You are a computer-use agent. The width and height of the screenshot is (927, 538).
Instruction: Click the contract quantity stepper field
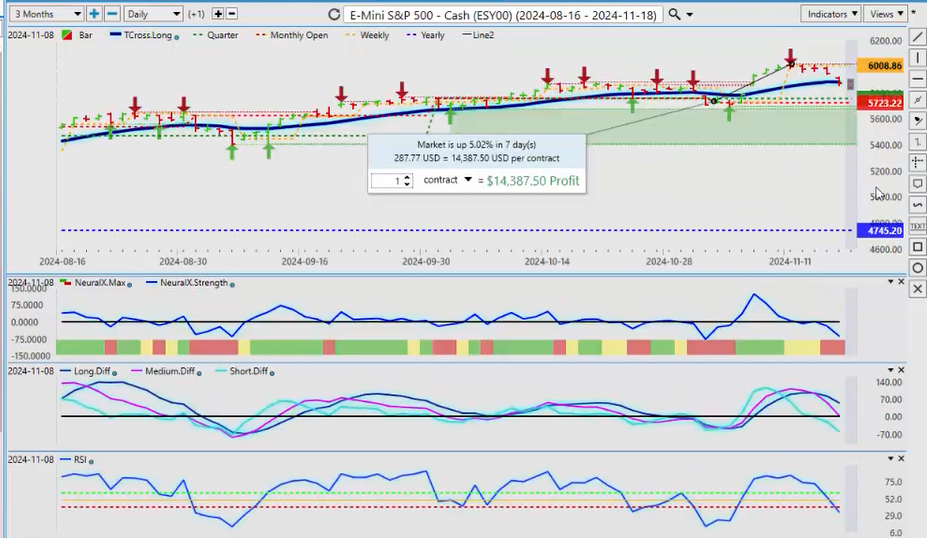(x=391, y=181)
